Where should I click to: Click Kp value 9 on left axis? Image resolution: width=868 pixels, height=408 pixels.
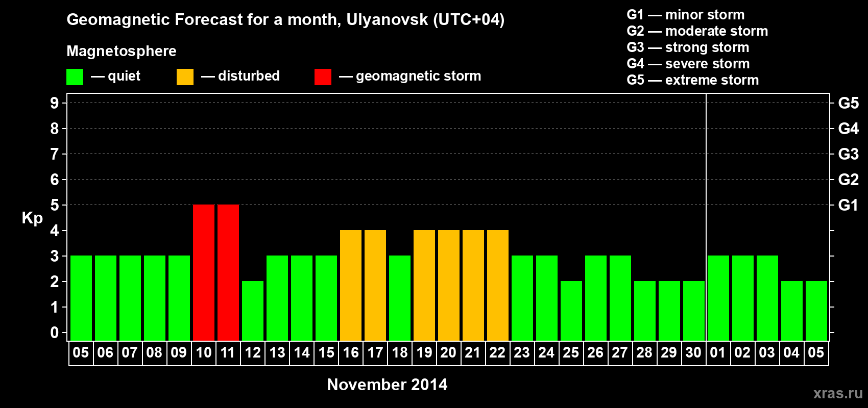click(x=55, y=103)
